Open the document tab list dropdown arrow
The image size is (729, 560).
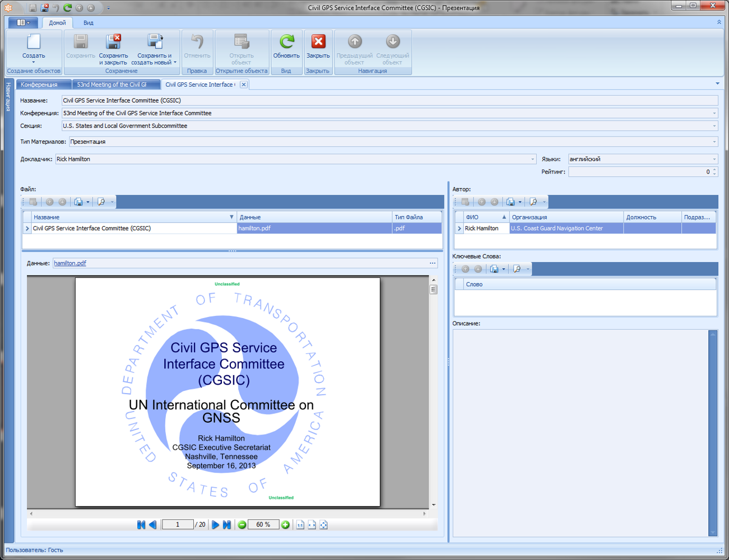pyautogui.click(x=717, y=84)
